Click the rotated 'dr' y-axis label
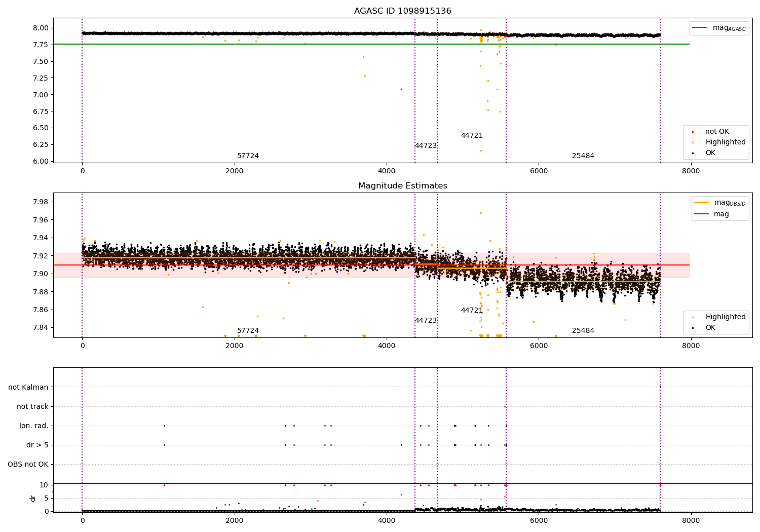Screen dimensions: 760x532 pos(33,498)
